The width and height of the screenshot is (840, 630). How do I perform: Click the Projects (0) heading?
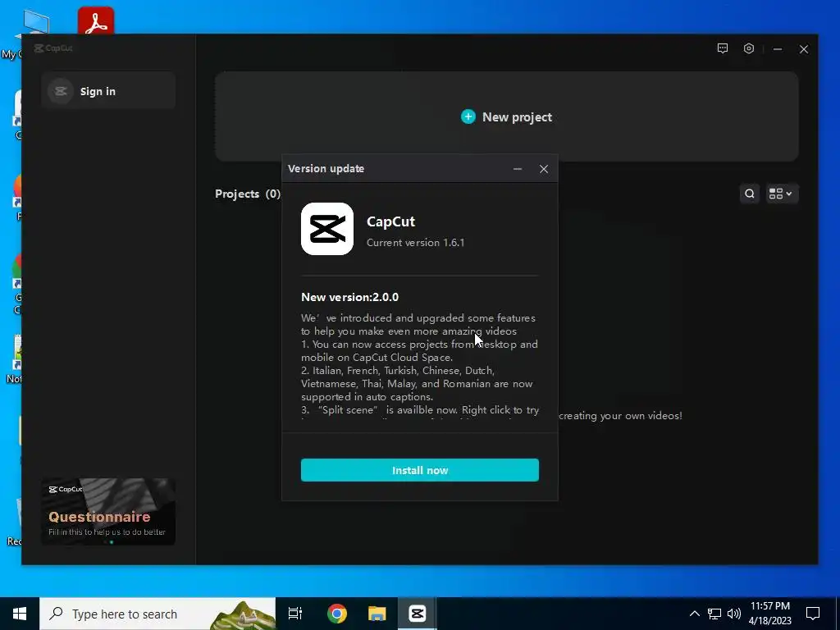point(248,194)
